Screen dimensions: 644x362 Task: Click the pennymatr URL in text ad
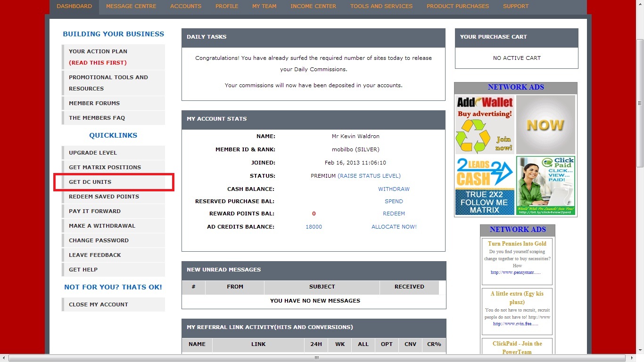[x=515, y=272]
